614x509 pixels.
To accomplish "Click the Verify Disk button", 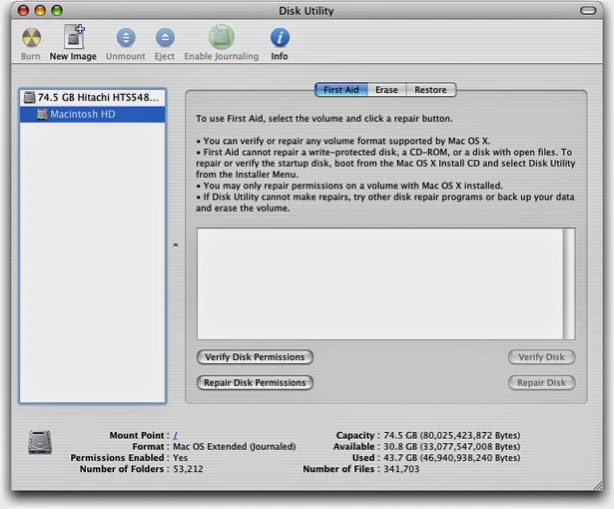I will pos(542,357).
